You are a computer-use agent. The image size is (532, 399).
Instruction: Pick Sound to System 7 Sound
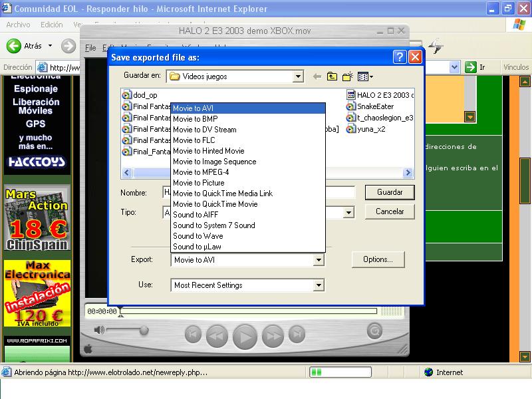247,225
